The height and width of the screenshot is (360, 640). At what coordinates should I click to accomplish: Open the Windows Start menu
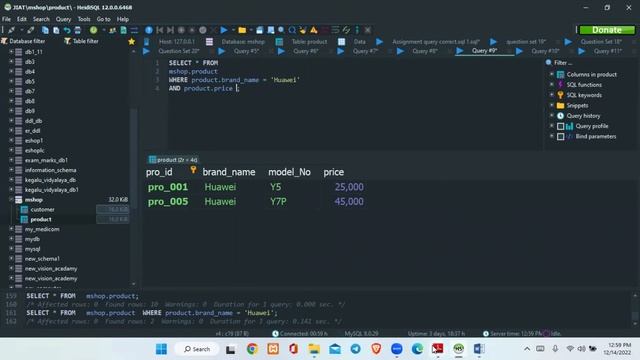pos(161,349)
